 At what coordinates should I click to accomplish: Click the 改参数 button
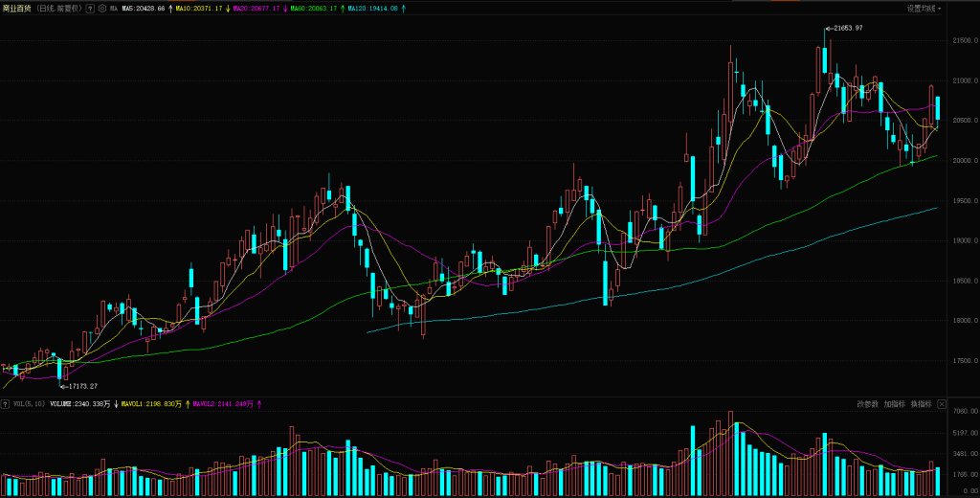tap(867, 404)
